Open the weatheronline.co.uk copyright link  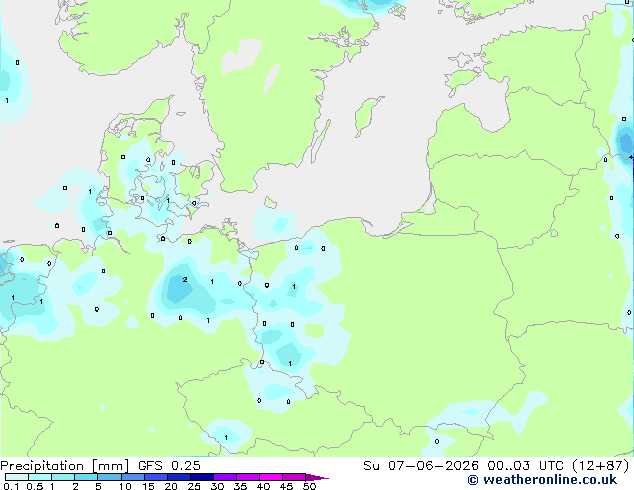542,480
